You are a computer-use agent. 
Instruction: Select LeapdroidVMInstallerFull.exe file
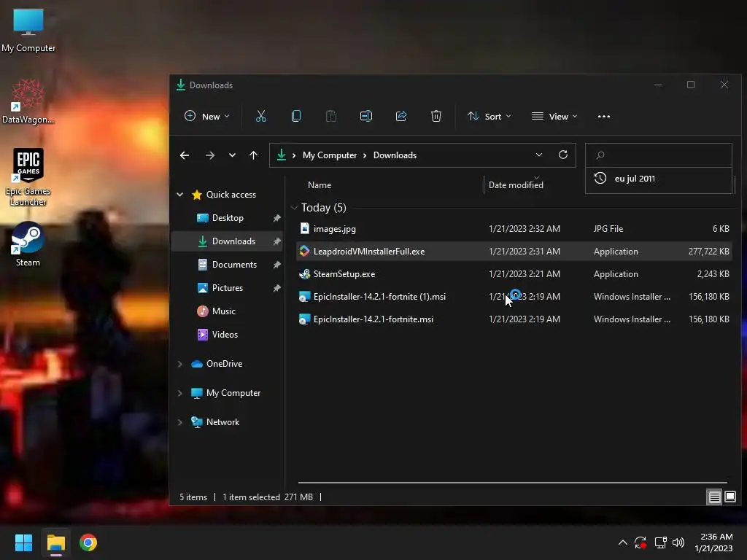pyautogui.click(x=514, y=252)
